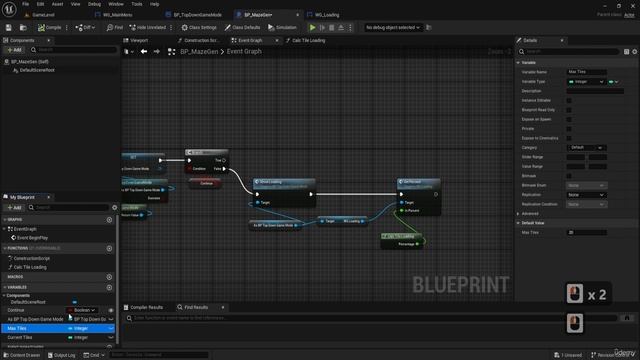This screenshot has height=360, width=640.
Task: Navigate back in graph history
Action: 144,51
